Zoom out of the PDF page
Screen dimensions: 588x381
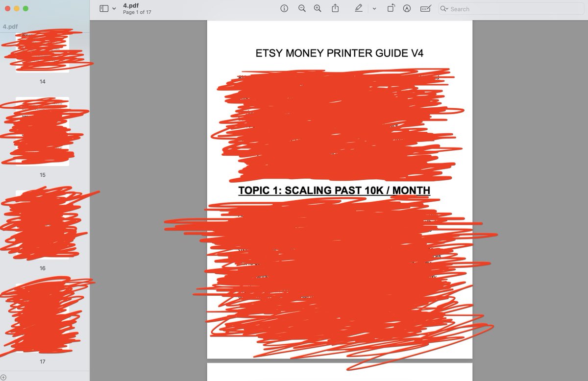[x=302, y=8]
